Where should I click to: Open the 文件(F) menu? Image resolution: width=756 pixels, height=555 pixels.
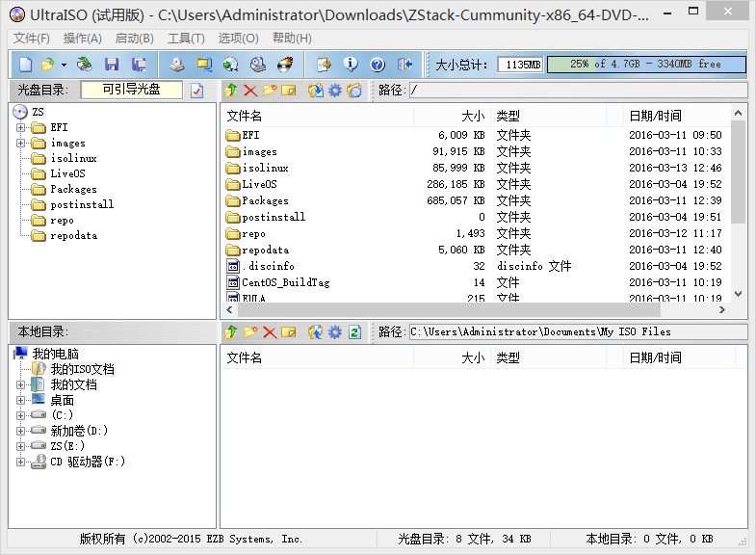pos(32,39)
